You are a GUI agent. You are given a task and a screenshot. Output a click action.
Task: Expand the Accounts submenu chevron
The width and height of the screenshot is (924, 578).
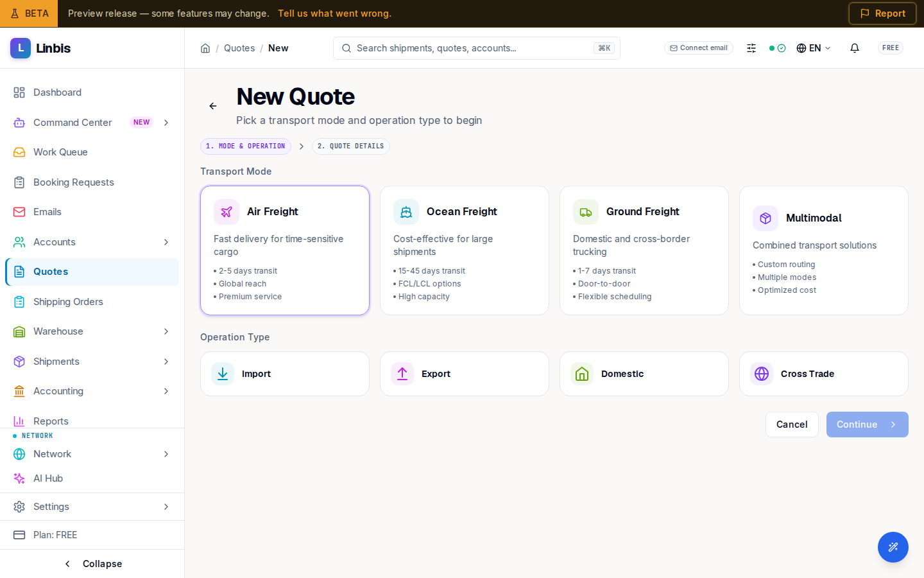click(x=166, y=242)
